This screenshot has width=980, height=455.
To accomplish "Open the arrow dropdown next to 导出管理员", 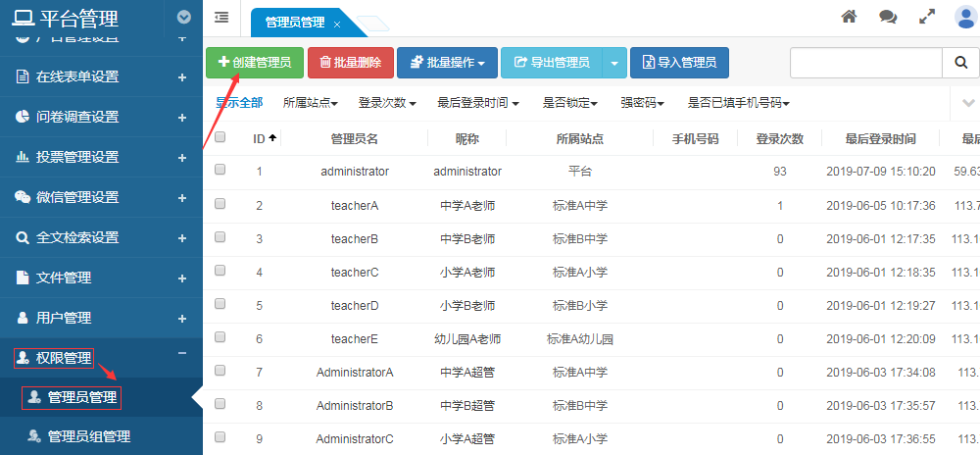I will [x=613, y=63].
